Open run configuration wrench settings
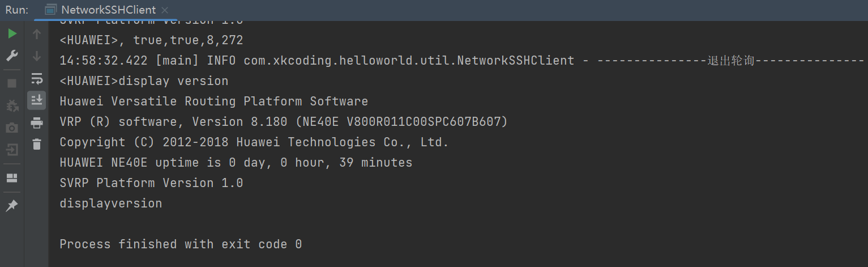 pos(12,56)
